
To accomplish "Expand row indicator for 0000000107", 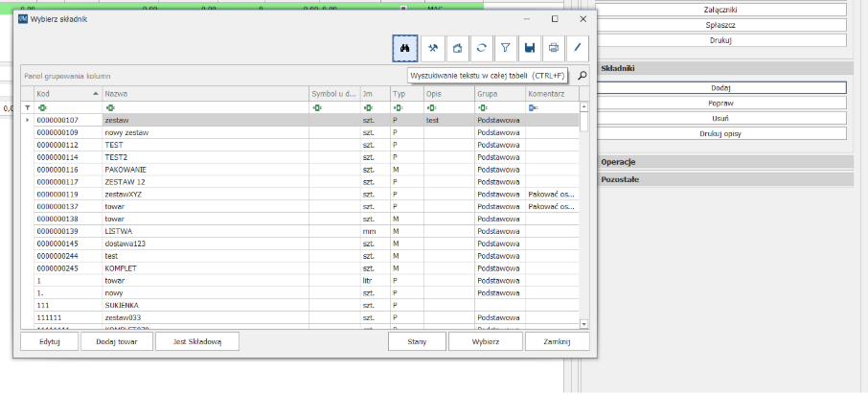I will [x=27, y=120].
